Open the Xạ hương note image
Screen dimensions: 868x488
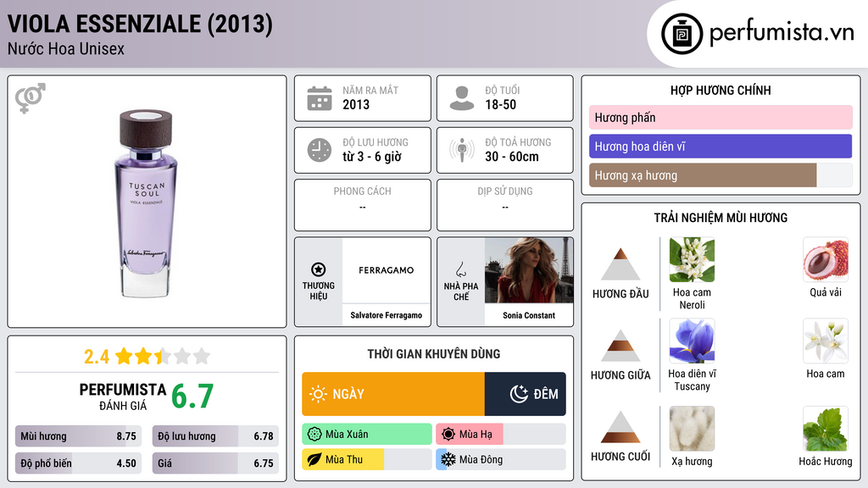692,429
